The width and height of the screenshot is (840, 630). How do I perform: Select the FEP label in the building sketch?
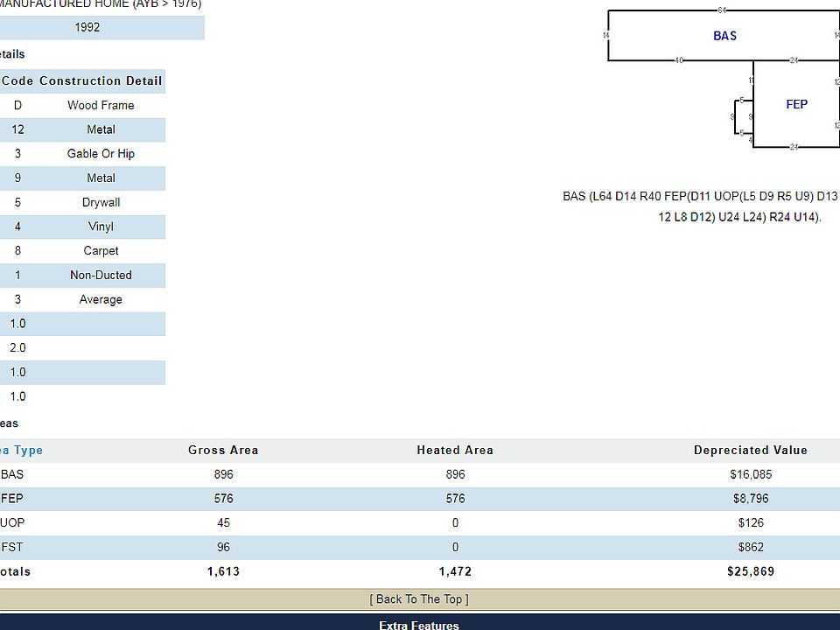(x=796, y=104)
